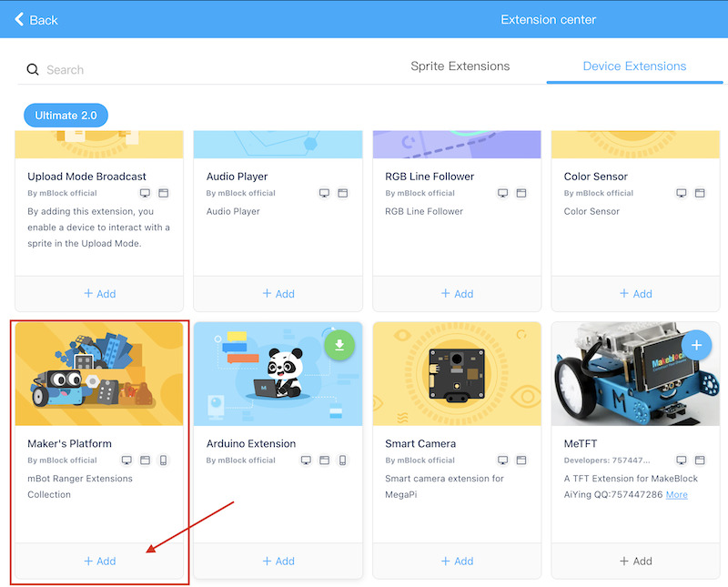Click the RGB Line Follower card title
Viewport: 728px width, 587px height.
(x=430, y=177)
